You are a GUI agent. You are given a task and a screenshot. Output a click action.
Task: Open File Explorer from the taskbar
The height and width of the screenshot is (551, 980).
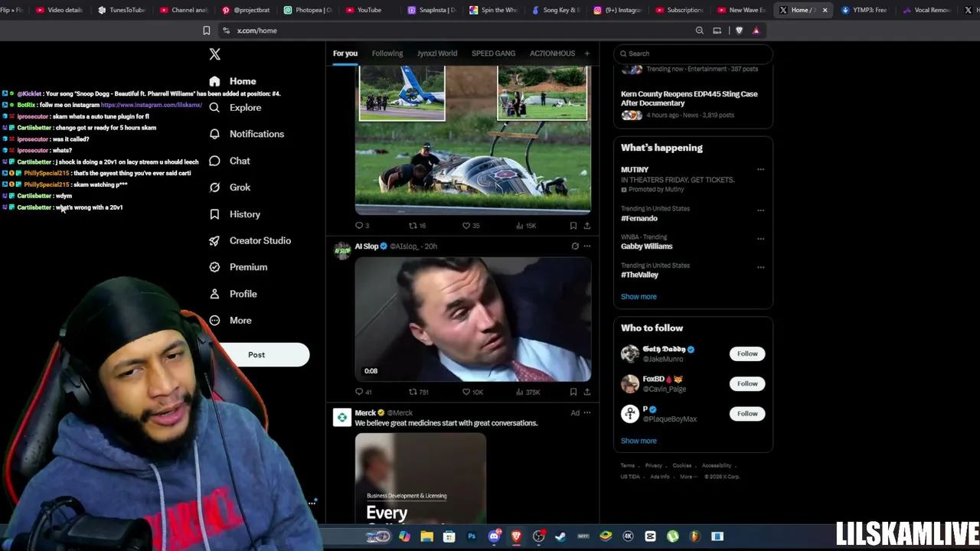426,536
